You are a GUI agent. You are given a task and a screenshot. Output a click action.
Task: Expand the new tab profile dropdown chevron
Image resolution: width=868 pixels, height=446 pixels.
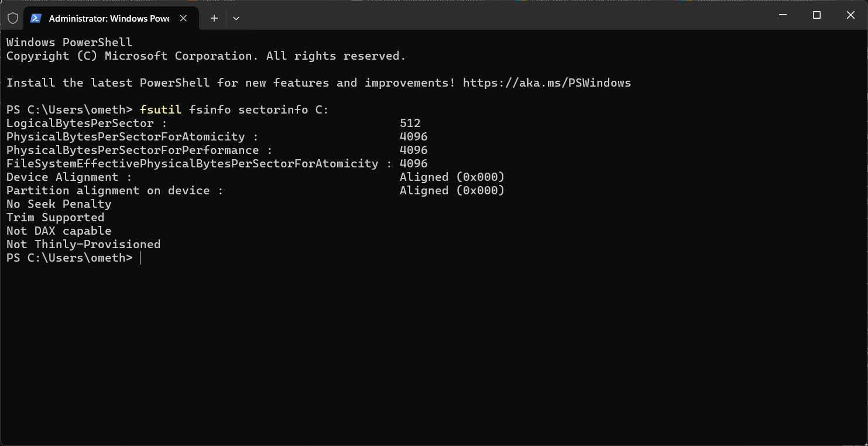236,18
